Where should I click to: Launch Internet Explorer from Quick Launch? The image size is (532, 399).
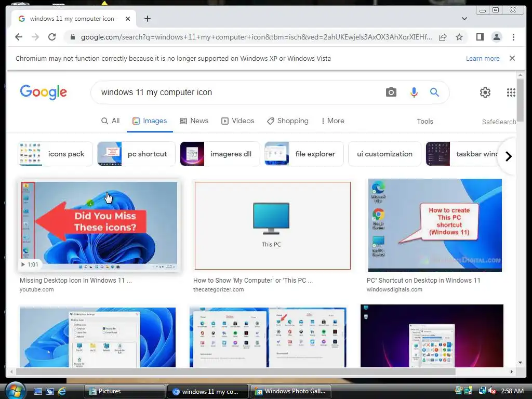[62, 392]
